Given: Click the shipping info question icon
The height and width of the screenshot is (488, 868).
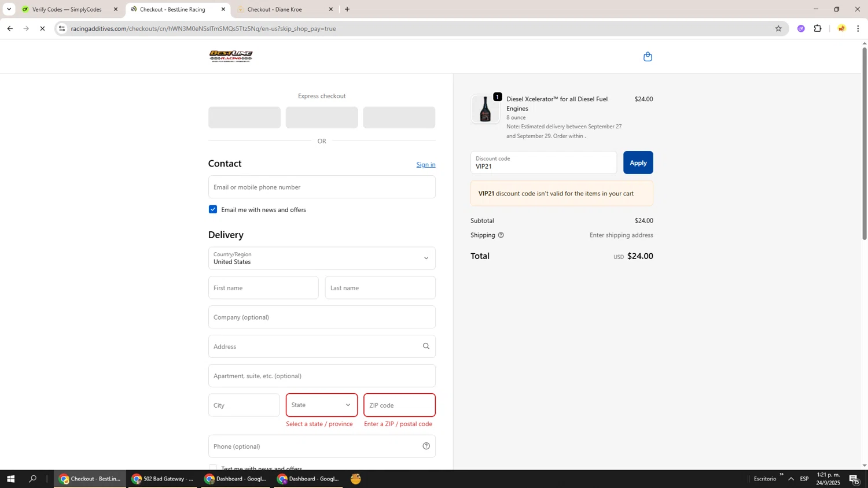Looking at the screenshot, I should 501,235.
